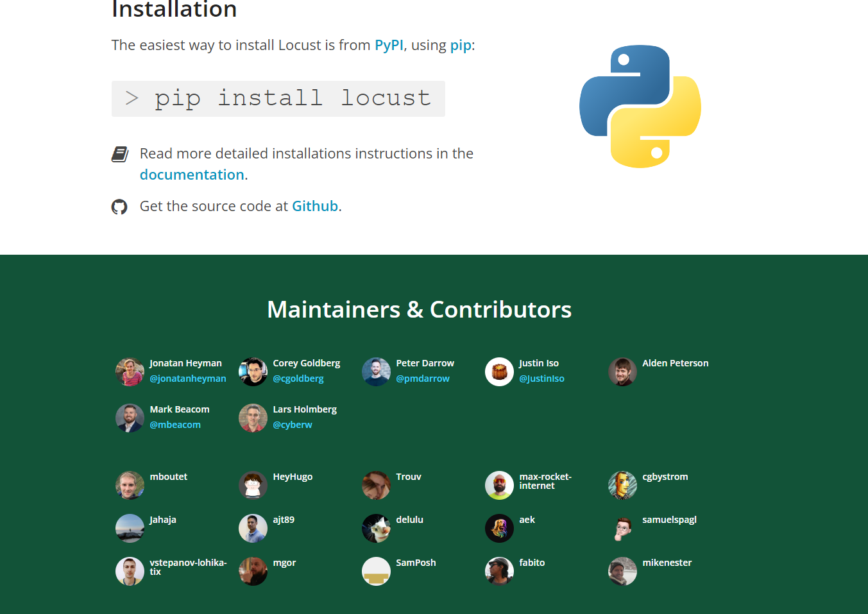The image size is (868, 614).
Task: Click Justin Iso's avatar icon
Action: (x=499, y=371)
